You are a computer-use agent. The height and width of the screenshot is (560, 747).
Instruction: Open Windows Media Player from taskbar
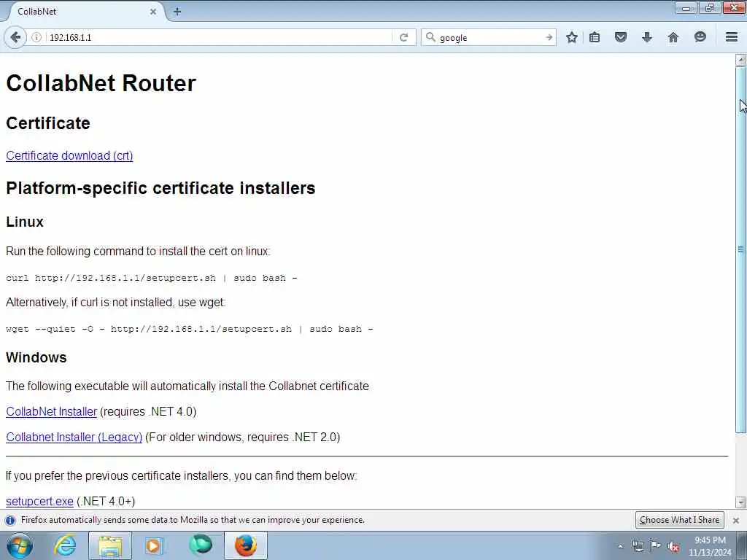click(x=155, y=545)
